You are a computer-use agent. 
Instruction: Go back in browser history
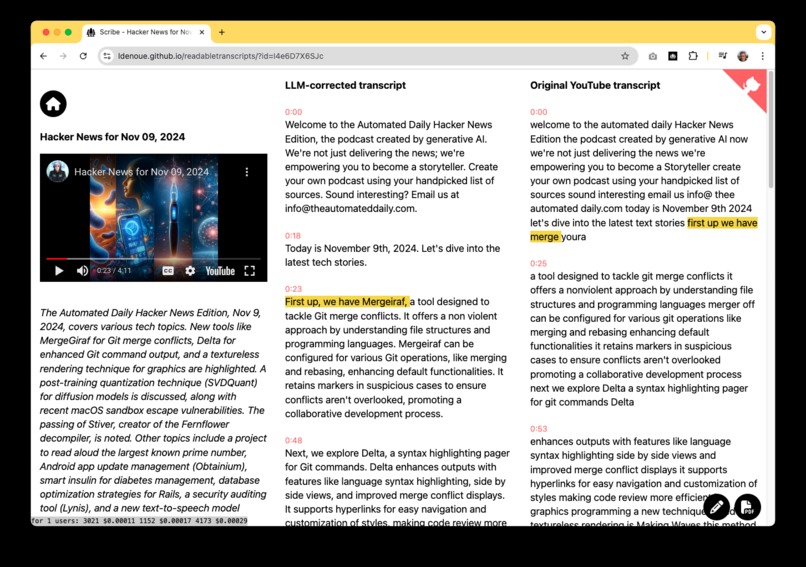(43, 56)
